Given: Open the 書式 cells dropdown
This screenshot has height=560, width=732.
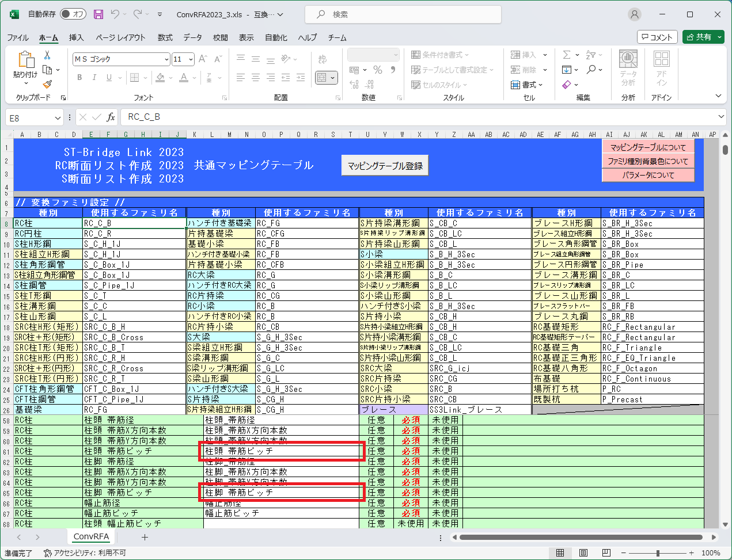Looking at the screenshot, I should click(x=526, y=85).
